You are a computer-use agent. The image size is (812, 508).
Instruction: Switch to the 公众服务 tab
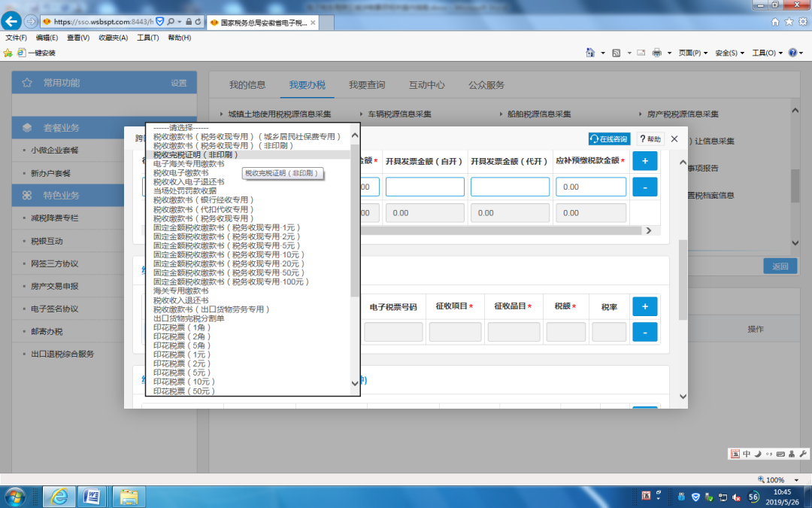coord(486,85)
